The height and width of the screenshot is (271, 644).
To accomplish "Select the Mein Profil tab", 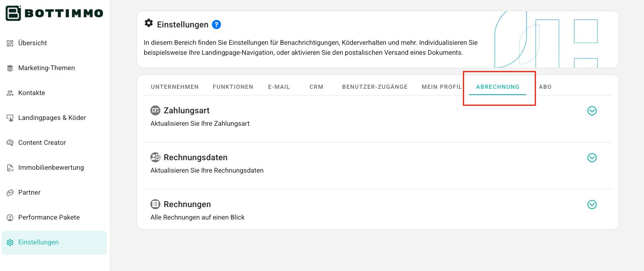I will 442,87.
